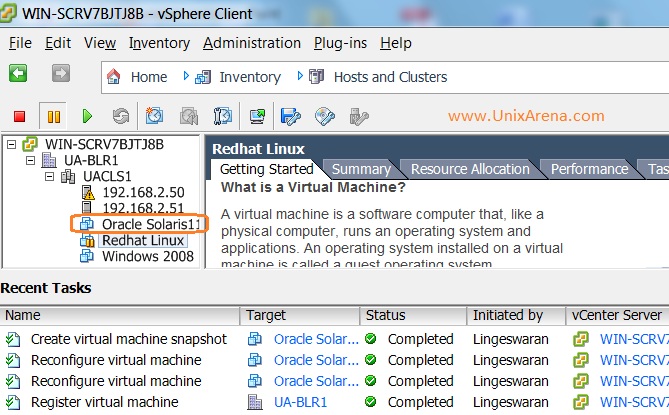Open Oracle Solar... target of snapshot task
Viewport: 669px width, 415px height.
316,339
